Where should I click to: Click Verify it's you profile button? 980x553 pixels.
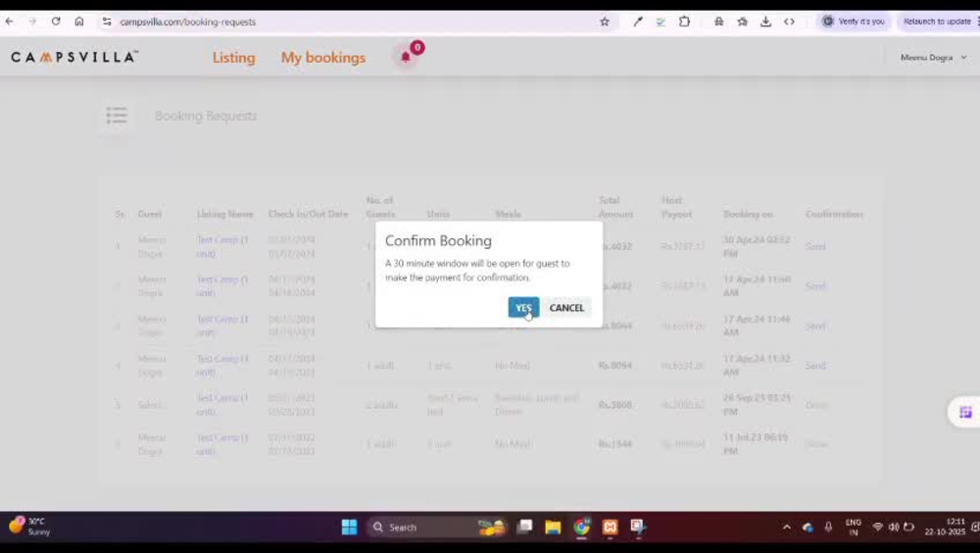[854, 22]
